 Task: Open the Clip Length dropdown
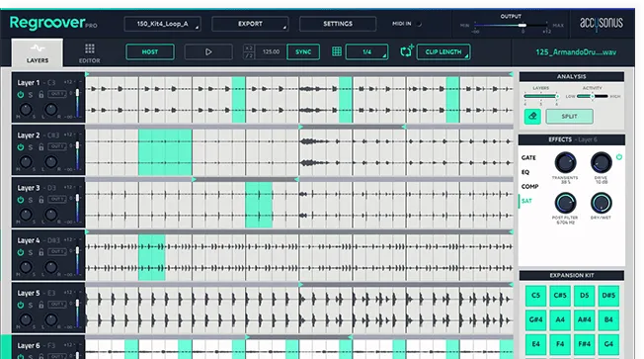coord(443,51)
